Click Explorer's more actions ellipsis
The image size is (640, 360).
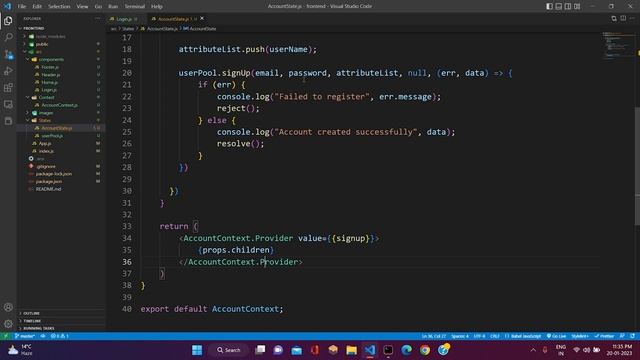click(x=97, y=18)
